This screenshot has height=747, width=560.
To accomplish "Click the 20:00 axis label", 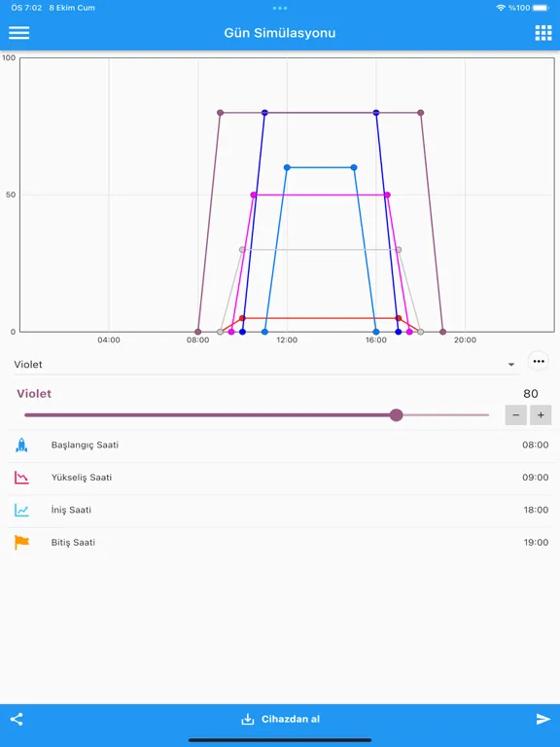I will pyautogui.click(x=465, y=340).
